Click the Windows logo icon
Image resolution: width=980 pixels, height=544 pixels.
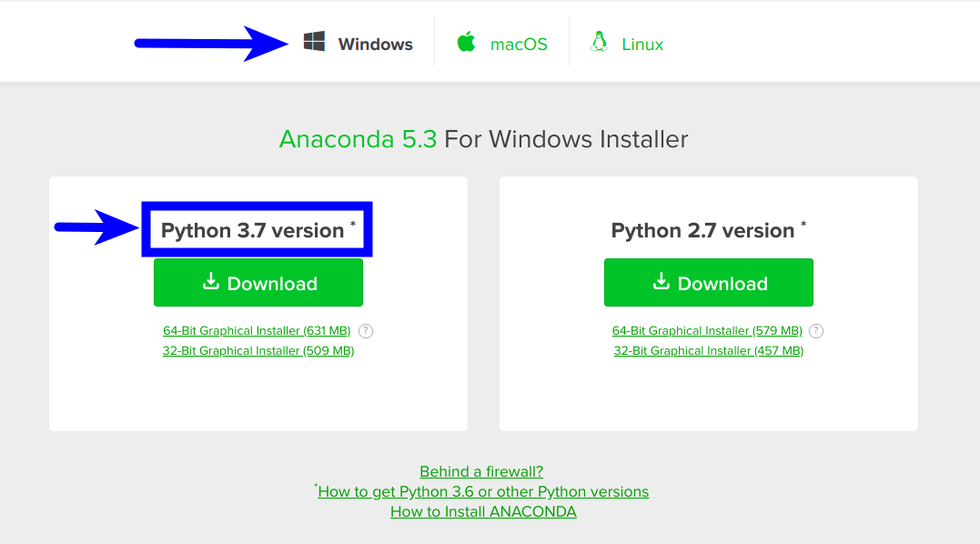coord(315,43)
